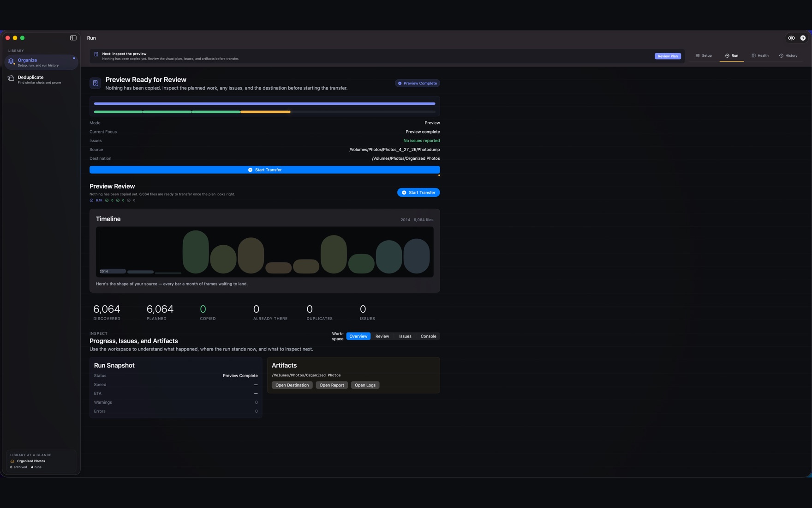Click the stage progress bar orange segment
The width and height of the screenshot is (812, 508).
coord(265,112)
